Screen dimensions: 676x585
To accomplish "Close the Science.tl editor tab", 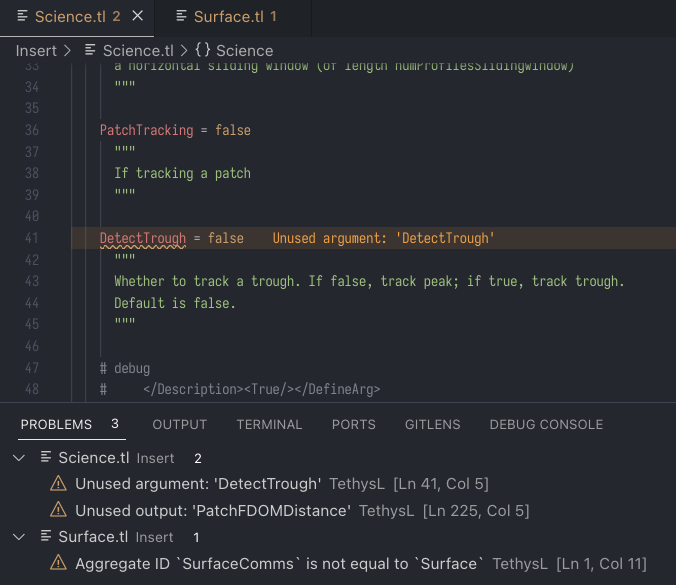I will pos(138,17).
